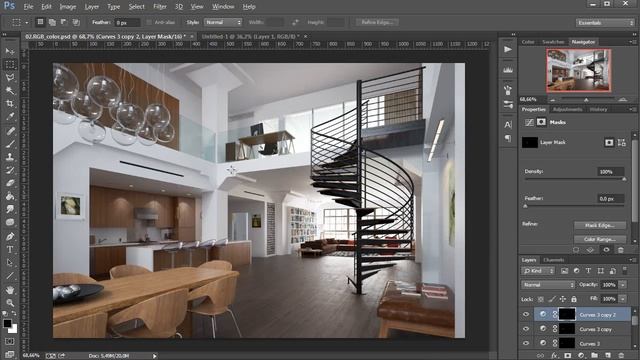Select the Path Selection tool
Viewport: 640px width, 360px height.
pyautogui.click(x=10, y=262)
